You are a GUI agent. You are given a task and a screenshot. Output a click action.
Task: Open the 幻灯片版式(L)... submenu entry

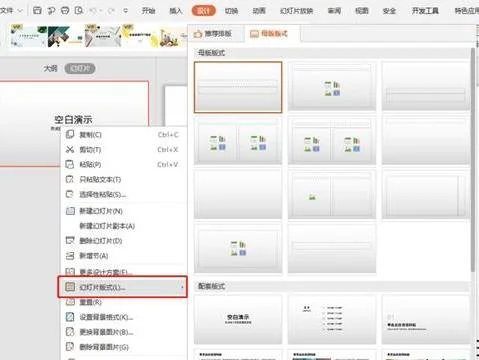tap(122, 287)
